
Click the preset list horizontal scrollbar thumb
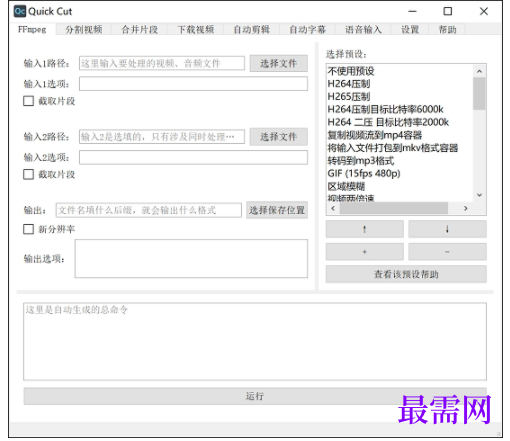pos(394,208)
